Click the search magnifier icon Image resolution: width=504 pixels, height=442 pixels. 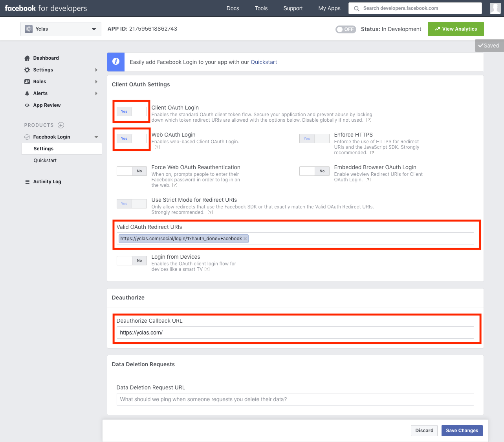[356, 8]
